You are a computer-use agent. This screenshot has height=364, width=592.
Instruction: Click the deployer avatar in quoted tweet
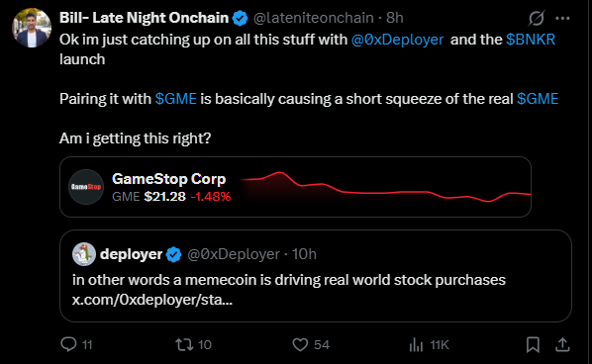point(84,254)
